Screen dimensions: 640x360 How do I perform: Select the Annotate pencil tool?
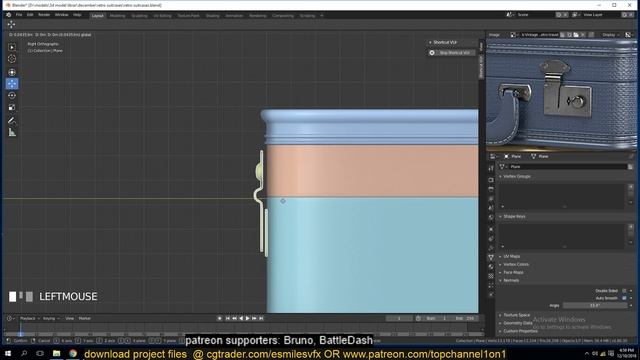tap(12, 120)
